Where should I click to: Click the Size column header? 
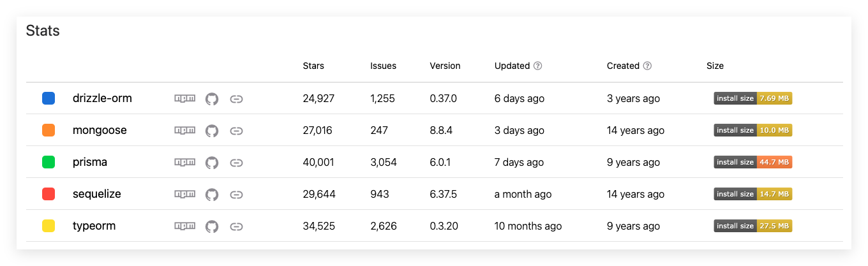(715, 66)
